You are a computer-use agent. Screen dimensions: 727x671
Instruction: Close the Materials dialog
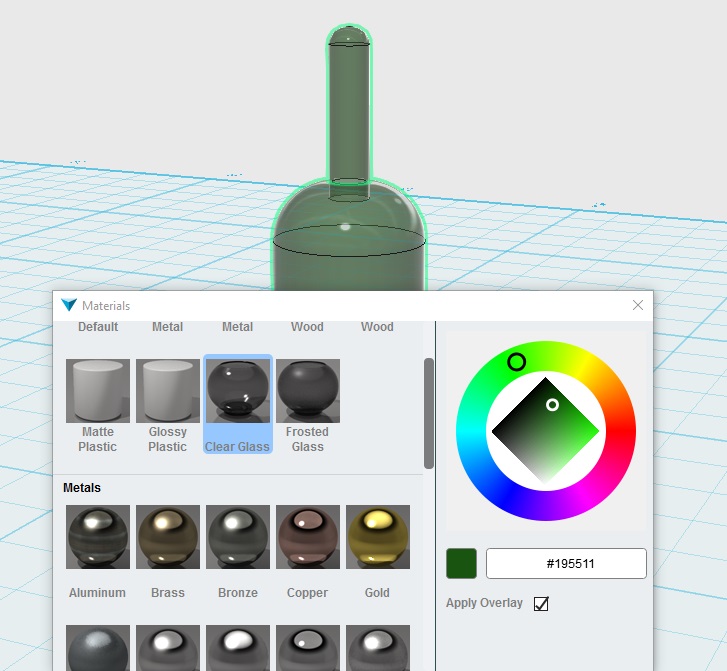638,305
